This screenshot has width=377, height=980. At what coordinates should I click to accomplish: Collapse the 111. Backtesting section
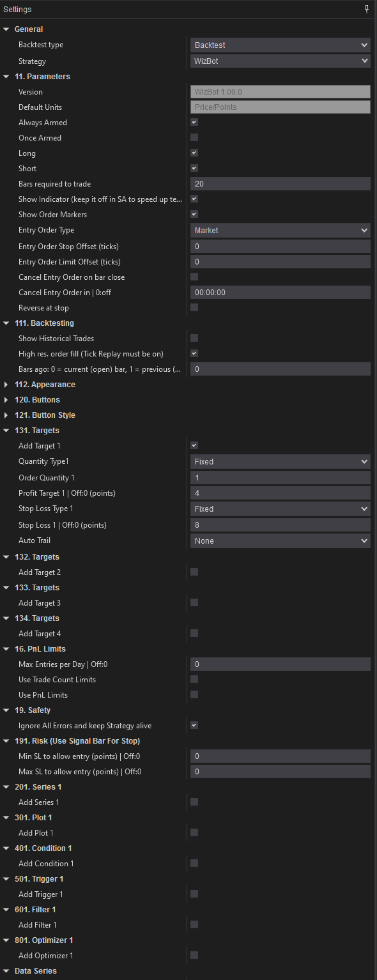pos(6,323)
